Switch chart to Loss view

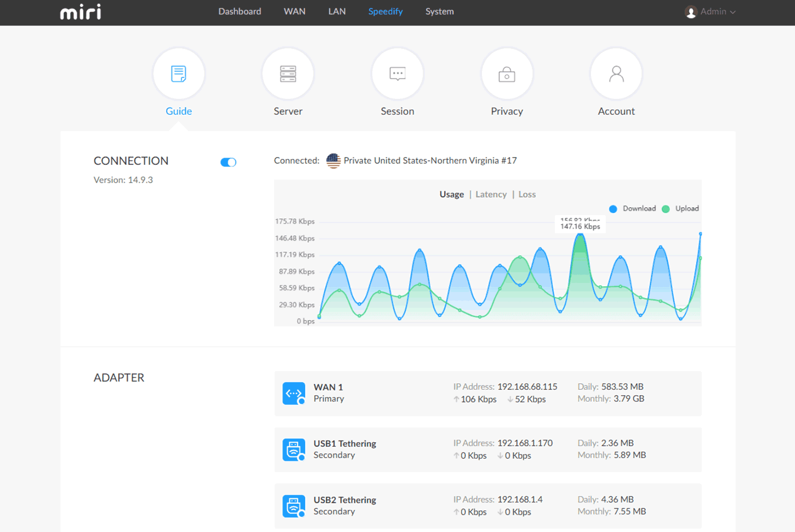pyautogui.click(x=527, y=194)
